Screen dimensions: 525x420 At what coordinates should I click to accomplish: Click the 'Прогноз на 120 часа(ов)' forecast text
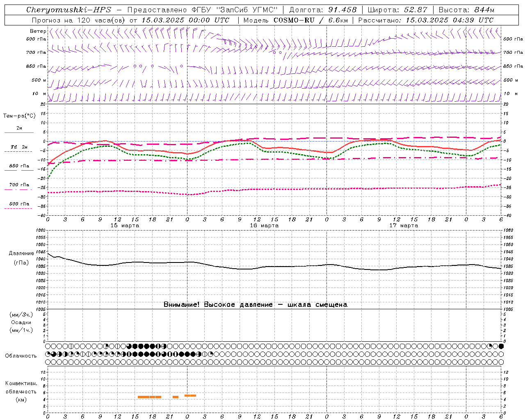(79, 20)
